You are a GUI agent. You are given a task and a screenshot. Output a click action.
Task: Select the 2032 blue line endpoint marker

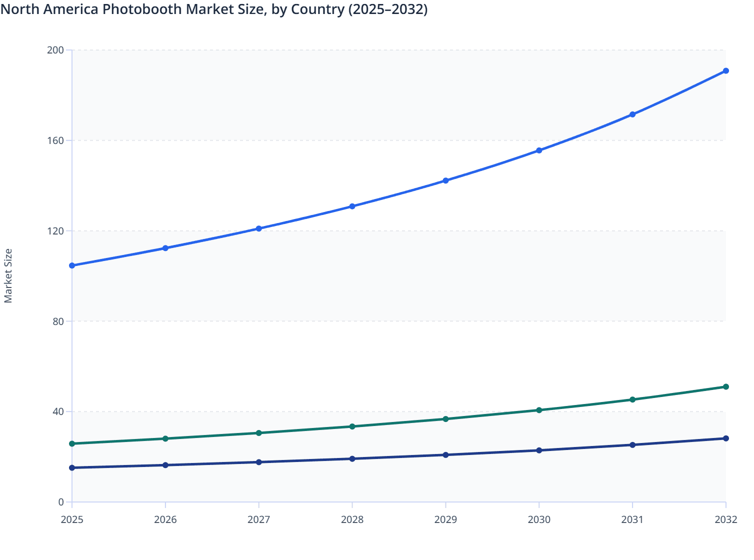(725, 71)
